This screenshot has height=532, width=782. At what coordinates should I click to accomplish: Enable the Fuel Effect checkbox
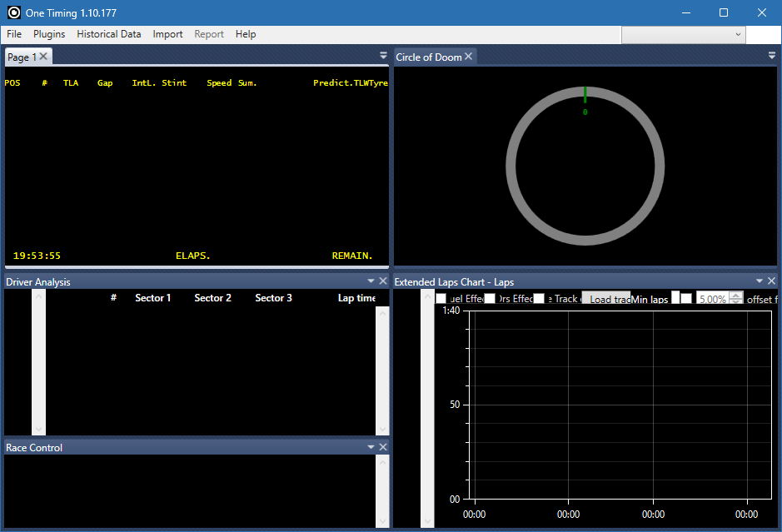pos(441,298)
